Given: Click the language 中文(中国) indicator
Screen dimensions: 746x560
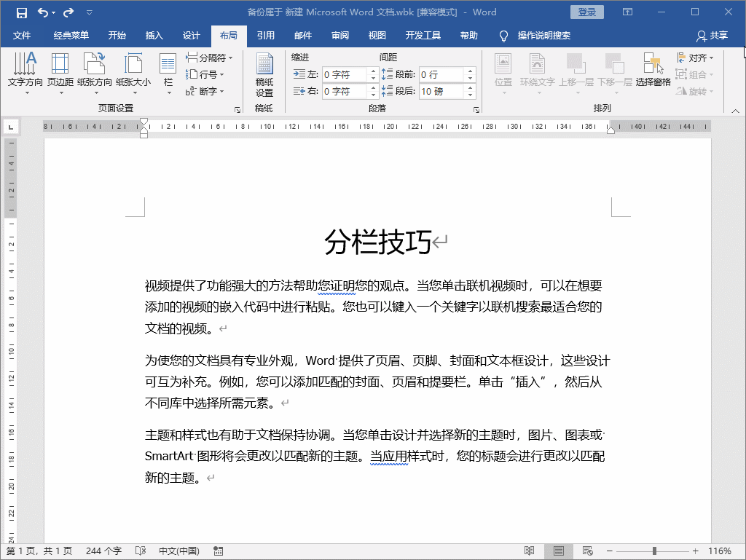Looking at the screenshot, I should (x=179, y=551).
